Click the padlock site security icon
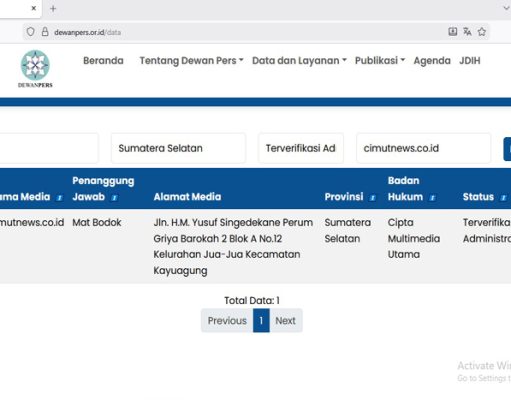The image size is (511, 400). [45, 32]
